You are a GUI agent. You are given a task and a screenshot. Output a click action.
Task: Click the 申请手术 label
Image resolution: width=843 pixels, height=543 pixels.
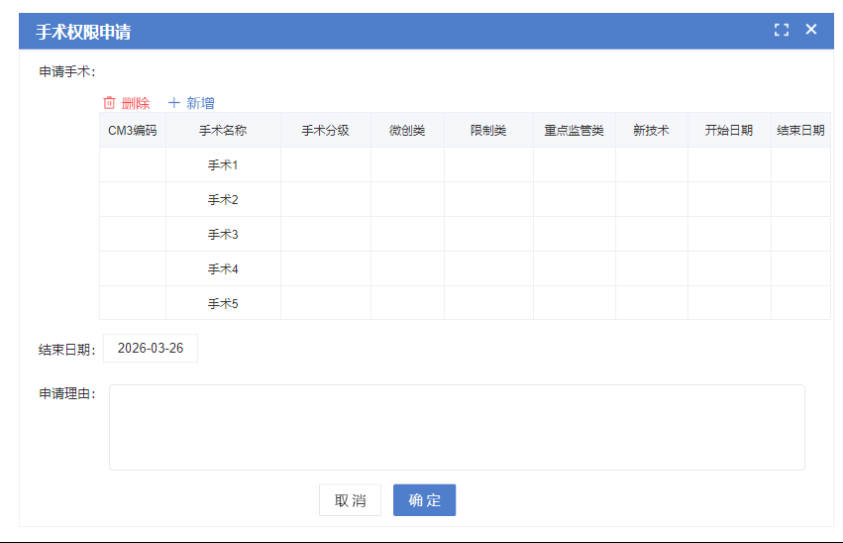[x=67, y=72]
